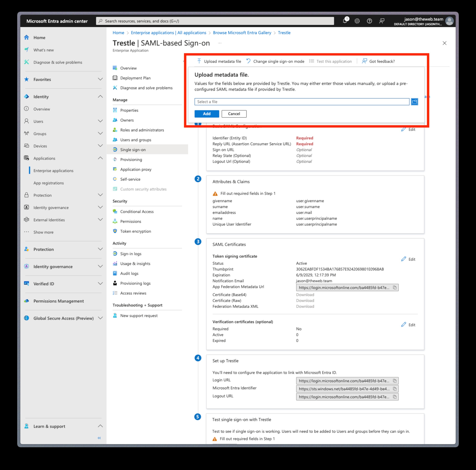Image resolution: width=476 pixels, height=470 pixels.
Task: Expand the Groups submenu
Action: point(100,134)
